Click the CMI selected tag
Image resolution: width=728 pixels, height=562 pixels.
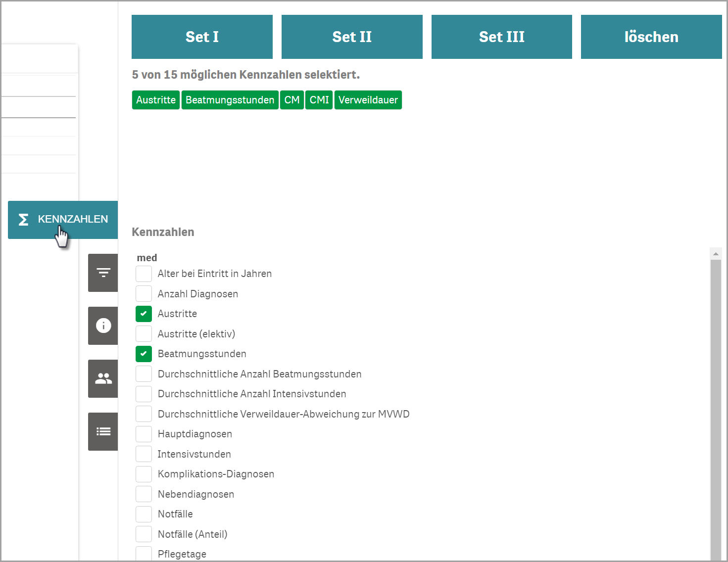click(x=319, y=100)
